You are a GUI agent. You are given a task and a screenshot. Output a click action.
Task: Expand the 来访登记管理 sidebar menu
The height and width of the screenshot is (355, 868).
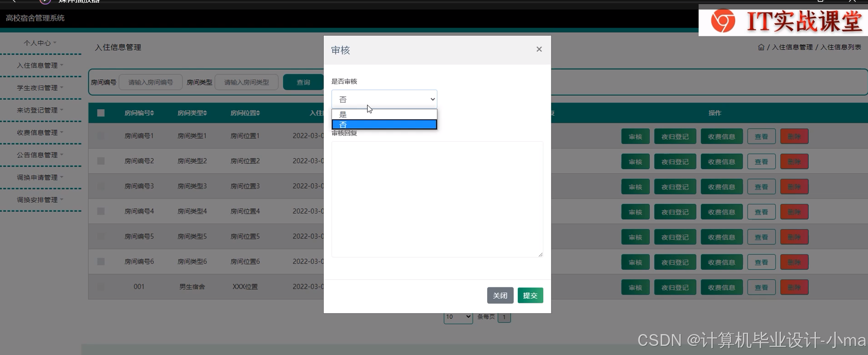click(x=40, y=110)
